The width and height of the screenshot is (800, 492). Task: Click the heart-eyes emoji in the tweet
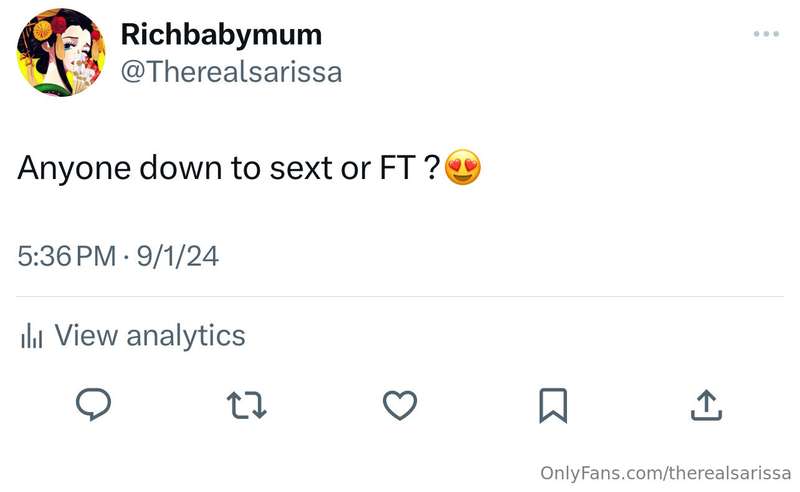pos(463,167)
